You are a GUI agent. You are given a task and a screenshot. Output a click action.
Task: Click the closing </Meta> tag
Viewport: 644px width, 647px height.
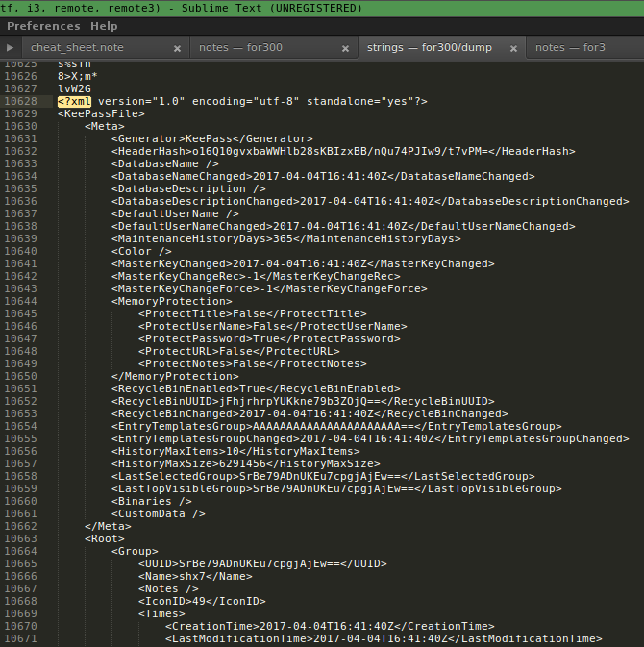[108, 526]
